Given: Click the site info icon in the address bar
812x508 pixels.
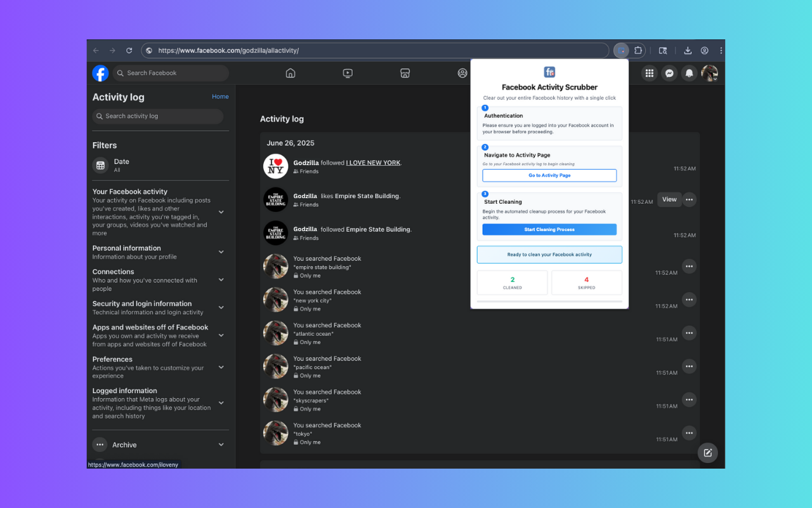Looking at the screenshot, I should (x=148, y=50).
